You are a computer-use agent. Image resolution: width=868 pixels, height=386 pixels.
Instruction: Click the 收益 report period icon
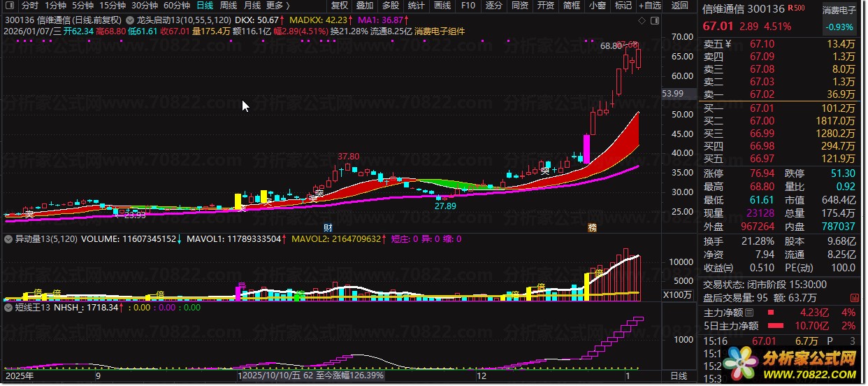tap(728, 267)
